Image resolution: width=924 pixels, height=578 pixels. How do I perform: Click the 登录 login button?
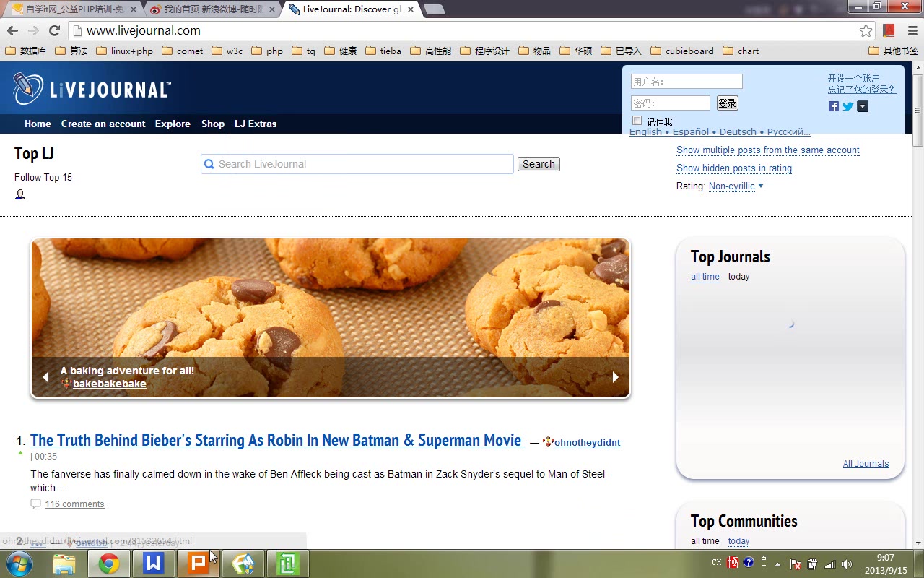coord(727,103)
